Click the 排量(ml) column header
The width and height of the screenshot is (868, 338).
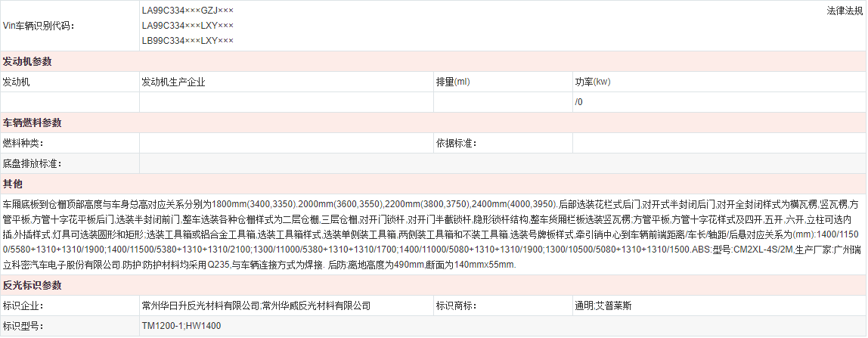[x=452, y=82]
